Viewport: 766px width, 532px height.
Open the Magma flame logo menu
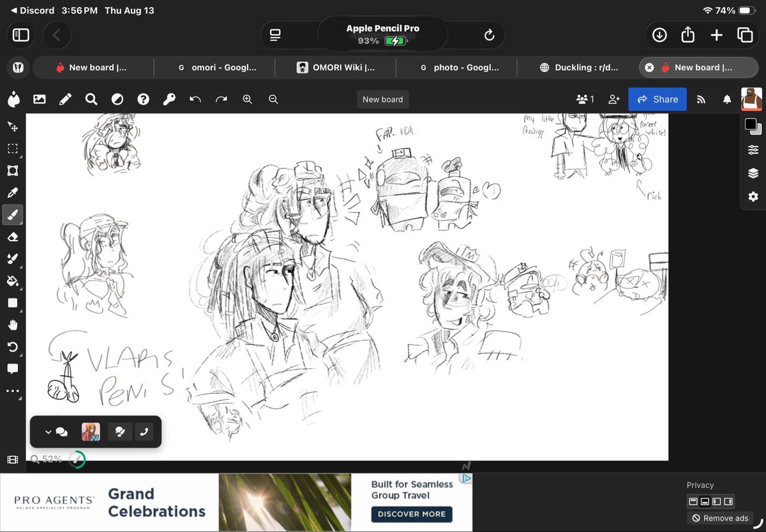tap(13, 99)
